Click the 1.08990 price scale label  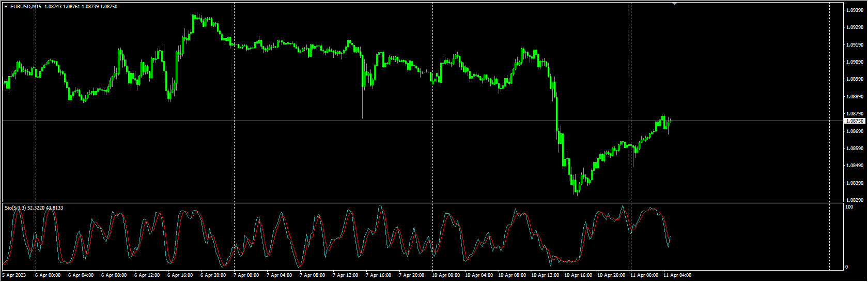pos(855,79)
